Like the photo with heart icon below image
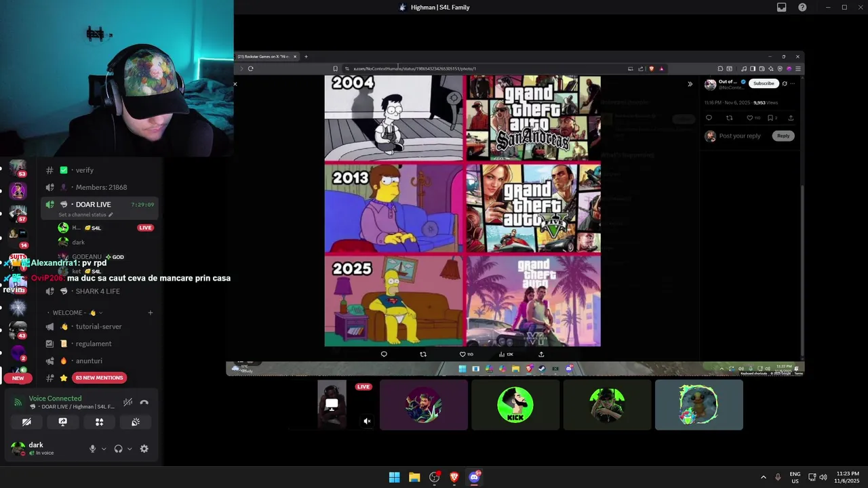The width and height of the screenshot is (868, 488). [462, 354]
